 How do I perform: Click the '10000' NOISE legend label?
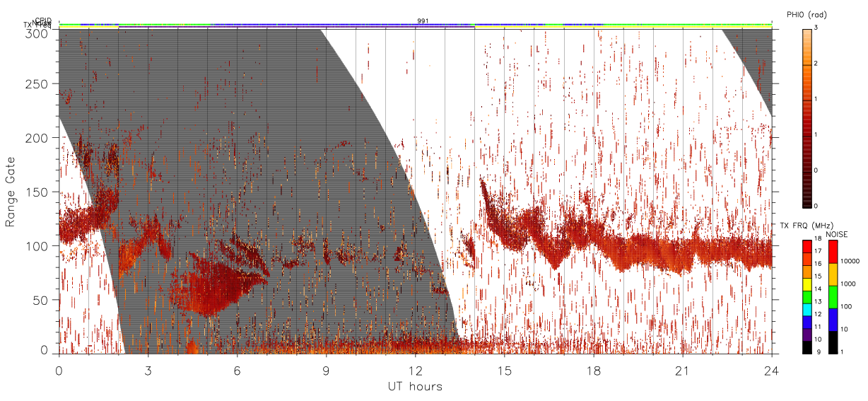point(850,261)
